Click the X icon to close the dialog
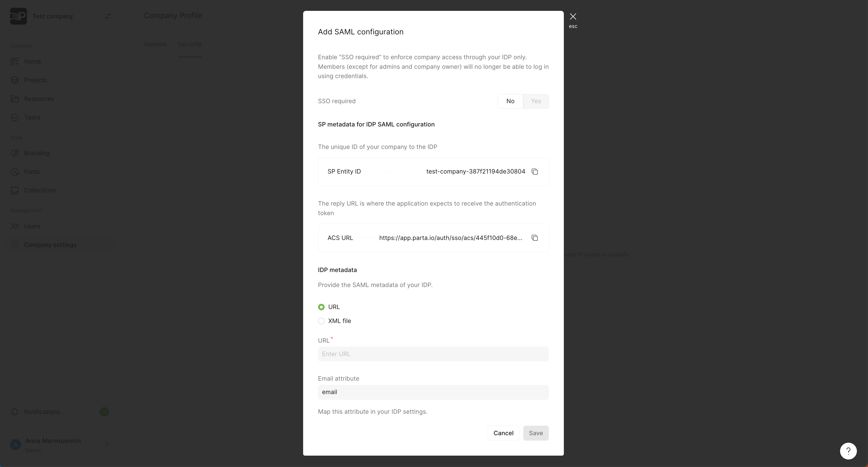 (573, 17)
